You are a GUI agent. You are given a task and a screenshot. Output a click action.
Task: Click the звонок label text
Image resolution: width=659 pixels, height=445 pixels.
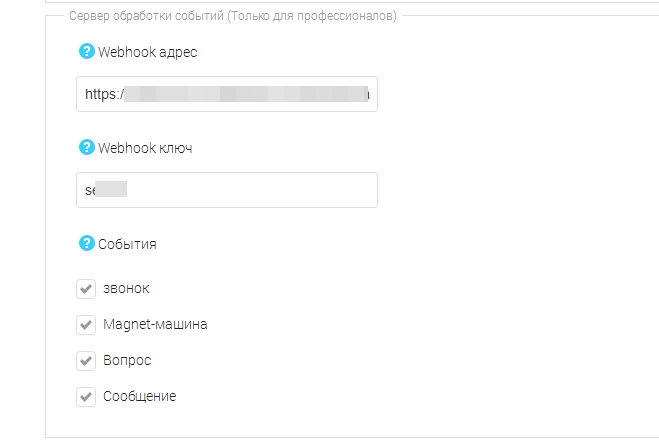point(126,289)
